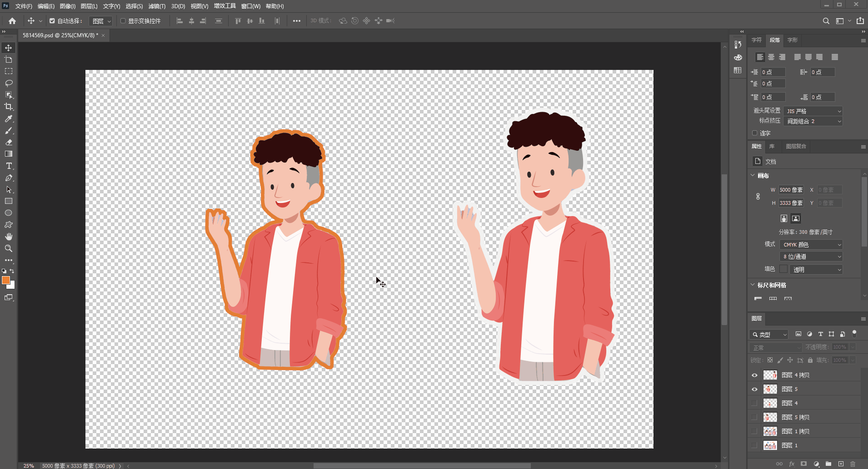This screenshot has height=469, width=868.
Task: Create a new layer with plus icon
Action: click(x=841, y=464)
